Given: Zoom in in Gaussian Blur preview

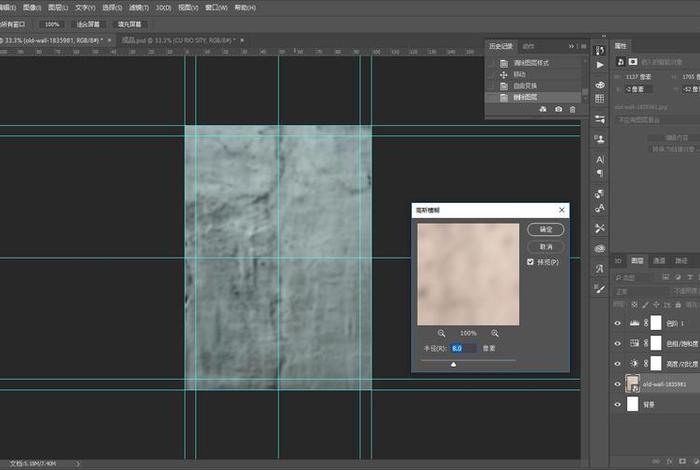Looking at the screenshot, I should [495, 333].
